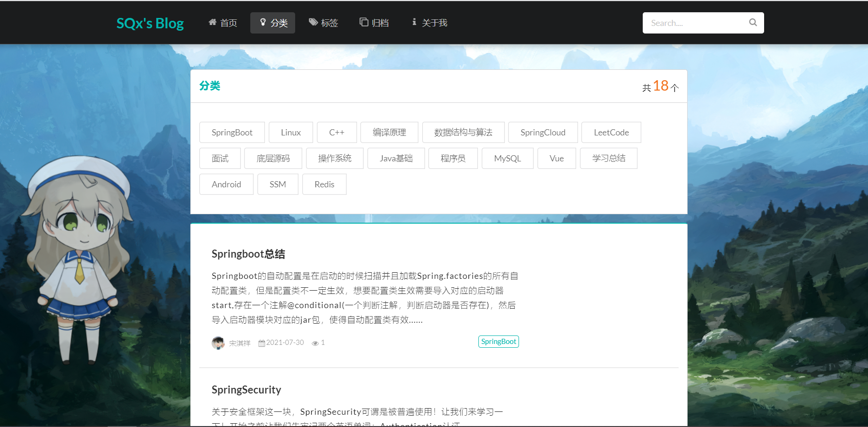Viewport: 868px width, 427px height.
Task: Click the calendar icon before 2021-07-30
Action: click(262, 343)
